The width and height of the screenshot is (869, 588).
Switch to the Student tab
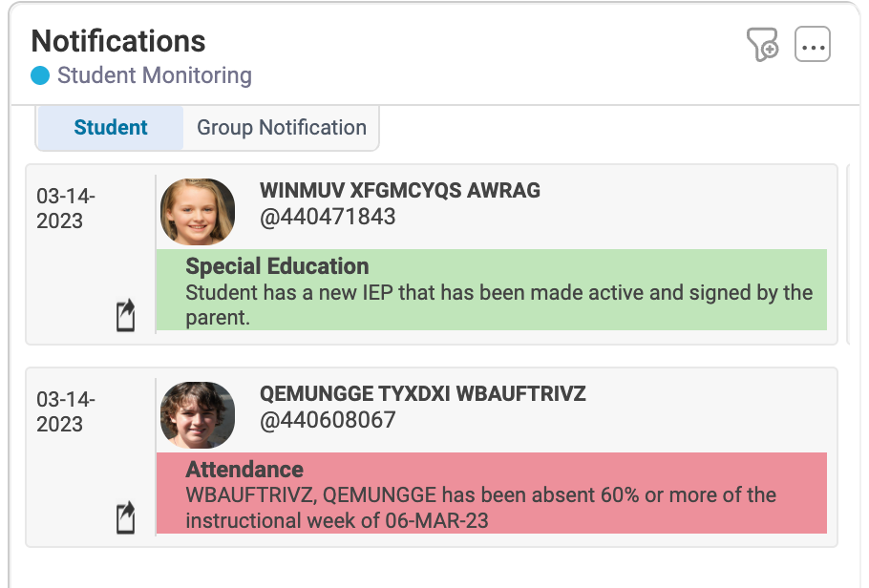[x=111, y=128]
